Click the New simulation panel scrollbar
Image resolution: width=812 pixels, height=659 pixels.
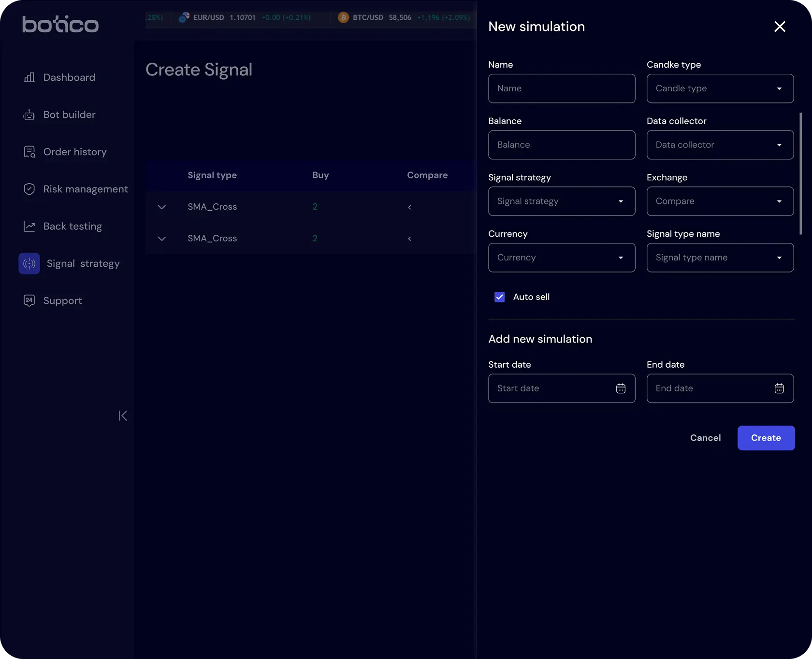pos(800,174)
